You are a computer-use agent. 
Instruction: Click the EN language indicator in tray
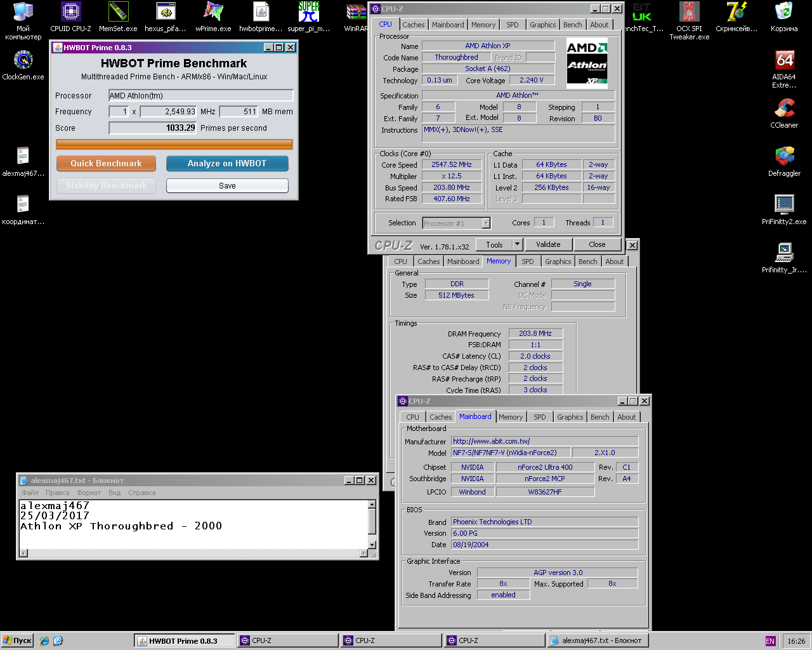(770, 641)
